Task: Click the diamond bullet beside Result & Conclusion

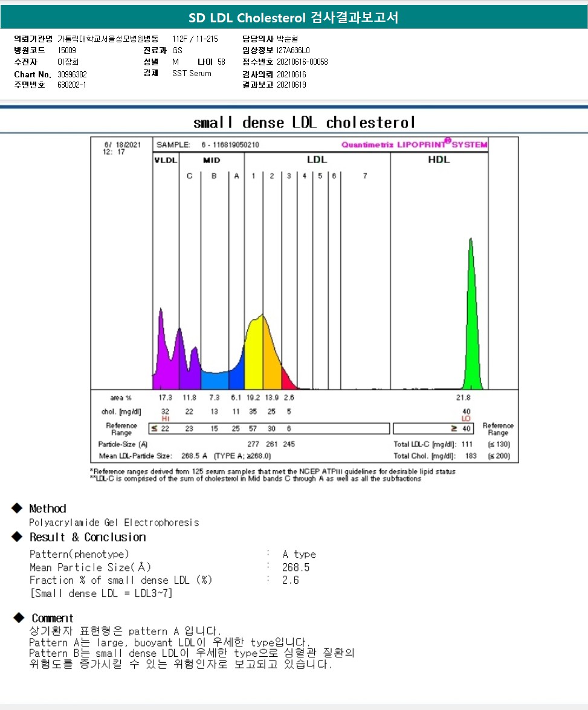Action: tap(18, 537)
